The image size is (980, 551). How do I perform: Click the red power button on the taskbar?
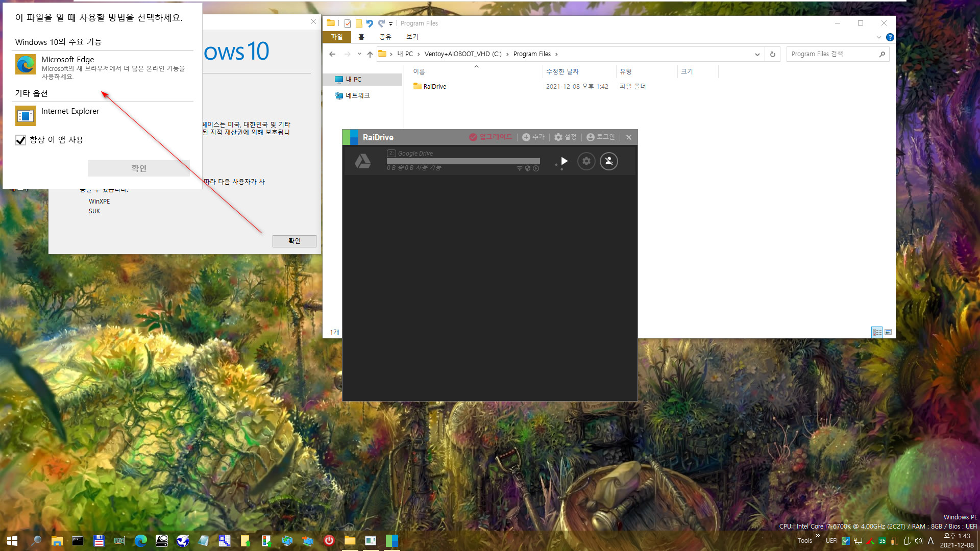point(329,541)
